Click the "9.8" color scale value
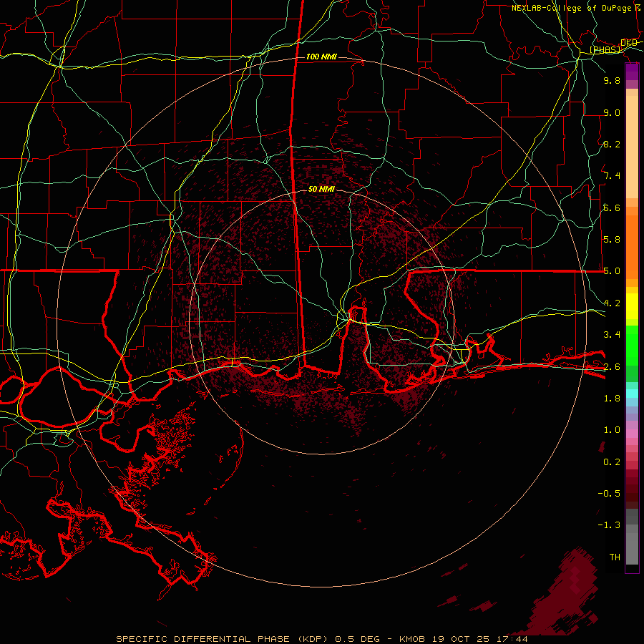 [612, 80]
